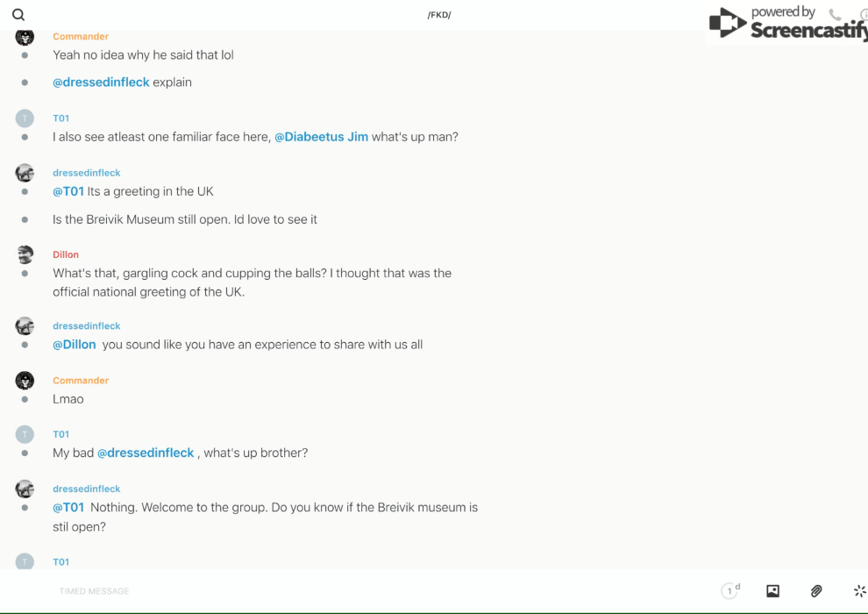Focus the Timed Message input field
Viewport: 868px width, 614px height.
(x=263, y=591)
